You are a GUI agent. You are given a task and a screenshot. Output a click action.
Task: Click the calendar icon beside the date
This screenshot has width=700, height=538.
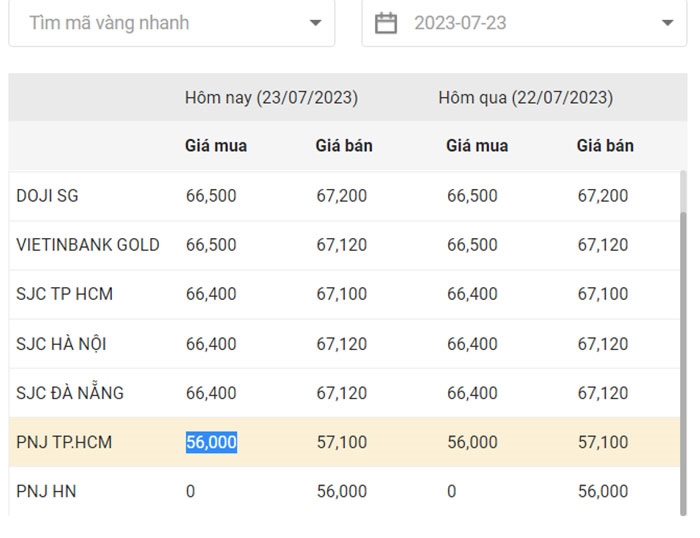pyautogui.click(x=386, y=23)
